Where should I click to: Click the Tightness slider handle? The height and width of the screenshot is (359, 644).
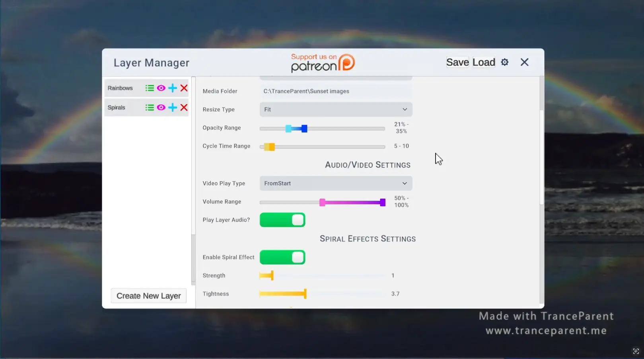click(x=305, y=294)
